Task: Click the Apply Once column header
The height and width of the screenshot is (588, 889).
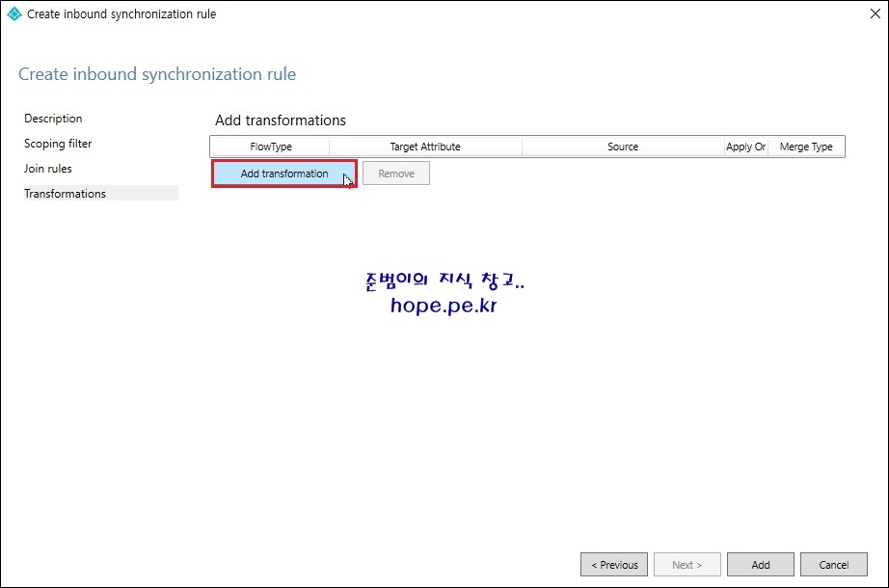Action: click(745, 147)
